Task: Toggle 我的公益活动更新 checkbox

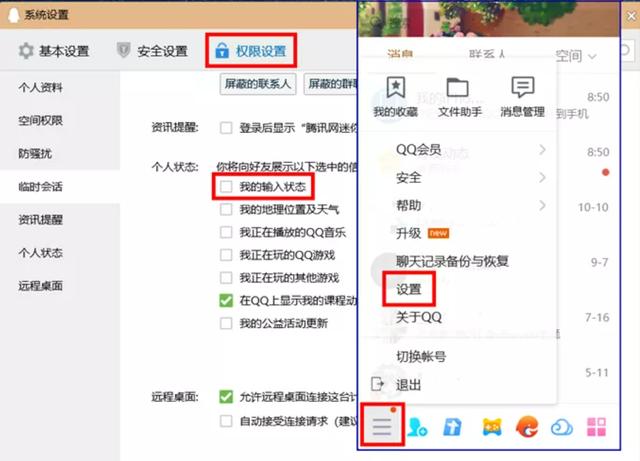Action: (x=226, y=323)
